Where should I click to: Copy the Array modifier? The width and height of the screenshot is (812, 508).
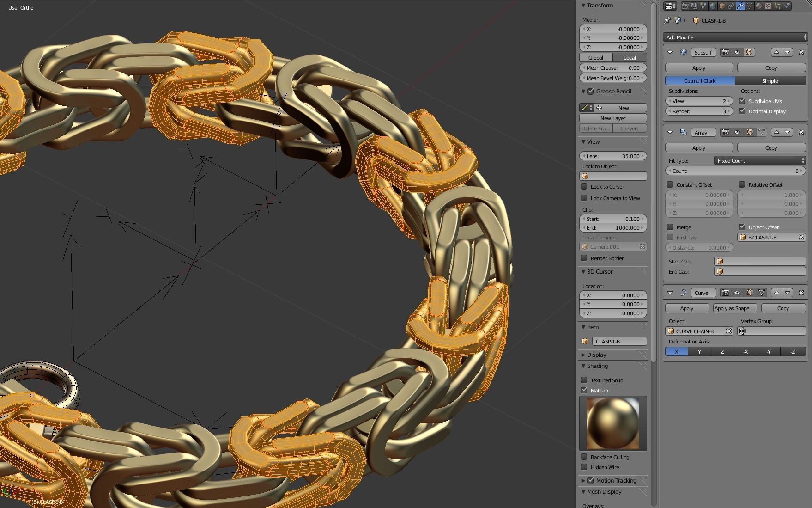[771, 147]
